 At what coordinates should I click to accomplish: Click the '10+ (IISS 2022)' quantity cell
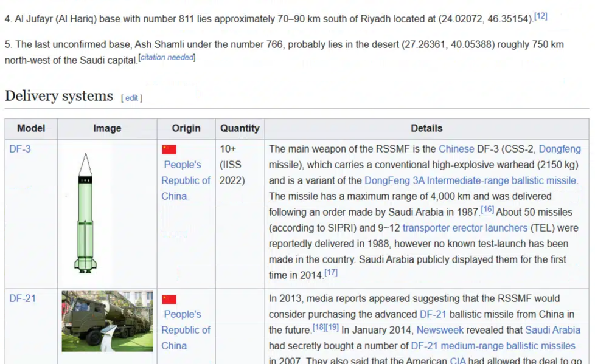[240, 214]
